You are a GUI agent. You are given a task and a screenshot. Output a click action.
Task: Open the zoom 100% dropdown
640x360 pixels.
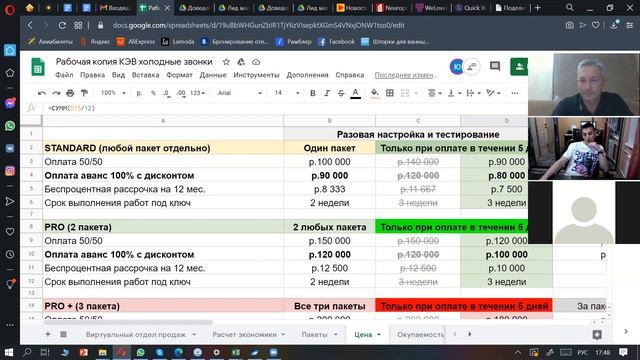(x=113, y=93)
